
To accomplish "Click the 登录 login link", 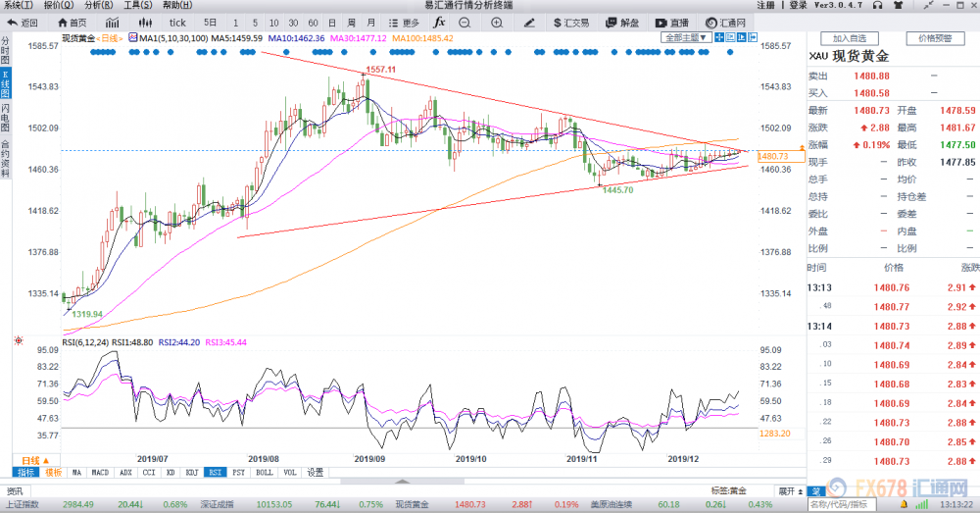I will [x=798, y=5].
